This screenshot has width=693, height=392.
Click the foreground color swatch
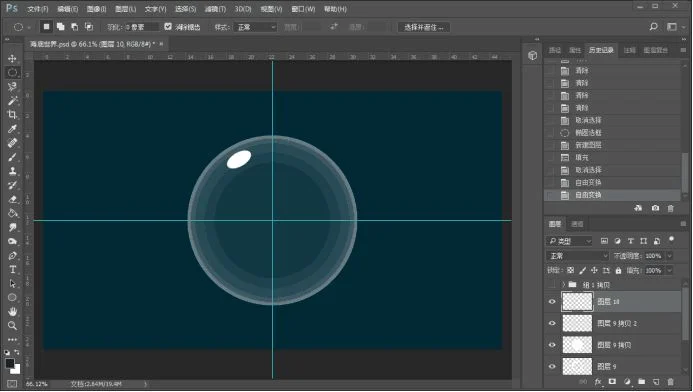tap(9, 363)
